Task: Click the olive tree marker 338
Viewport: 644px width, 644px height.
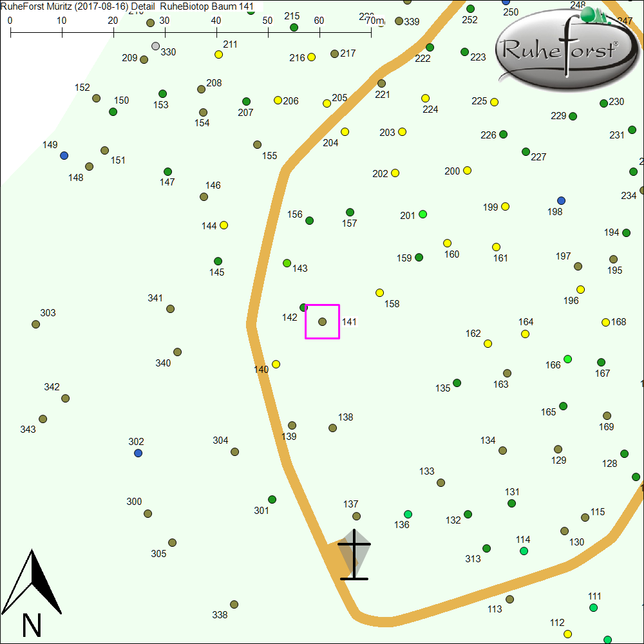Action: pyautogui.click(x=234, y=605)
